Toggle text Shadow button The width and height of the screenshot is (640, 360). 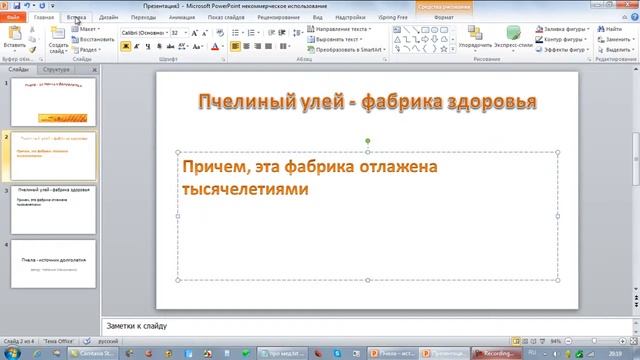[x=159, y=47]
